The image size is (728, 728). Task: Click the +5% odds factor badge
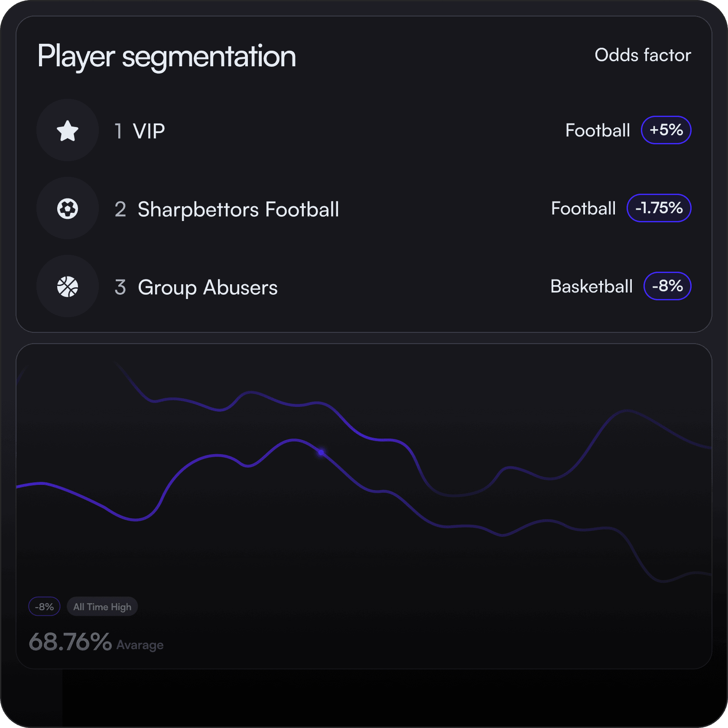[x=666, y=130]
